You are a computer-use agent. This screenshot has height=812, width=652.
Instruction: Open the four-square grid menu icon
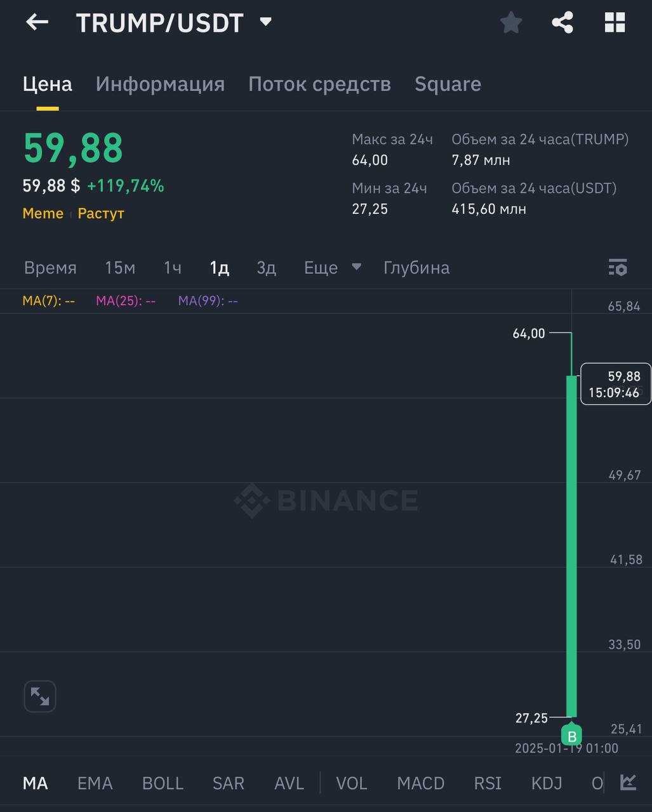point(615,23)
